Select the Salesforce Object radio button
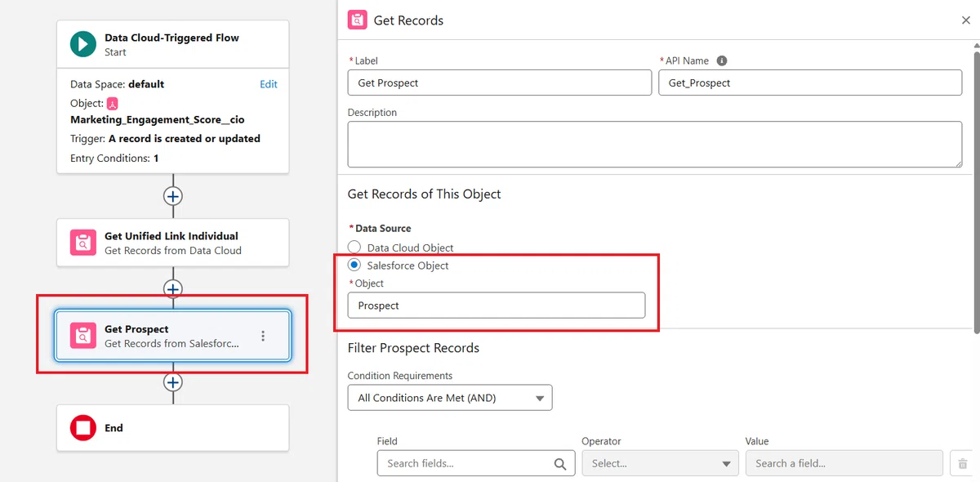Viewport: 980px width, 482px height. coord(354,266)
